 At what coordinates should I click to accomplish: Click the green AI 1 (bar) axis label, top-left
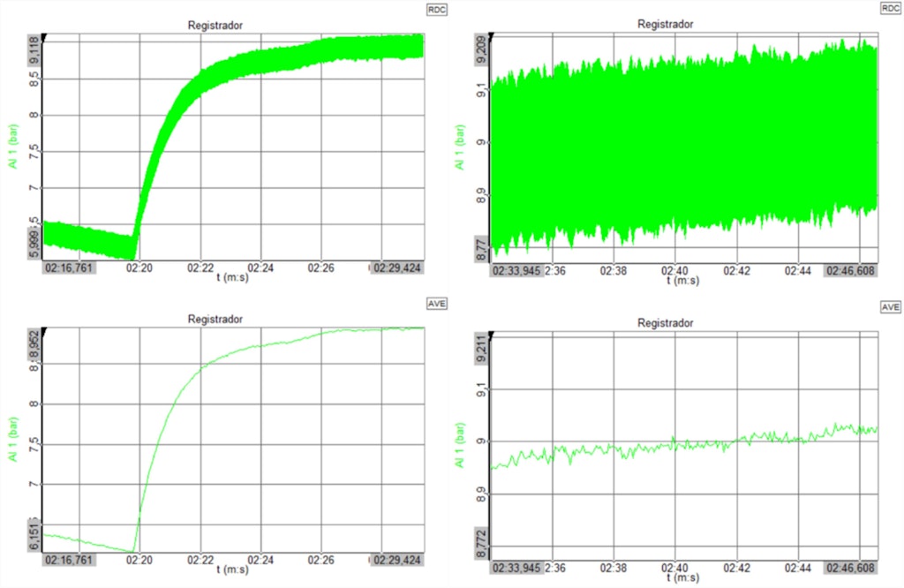point(13,144)
